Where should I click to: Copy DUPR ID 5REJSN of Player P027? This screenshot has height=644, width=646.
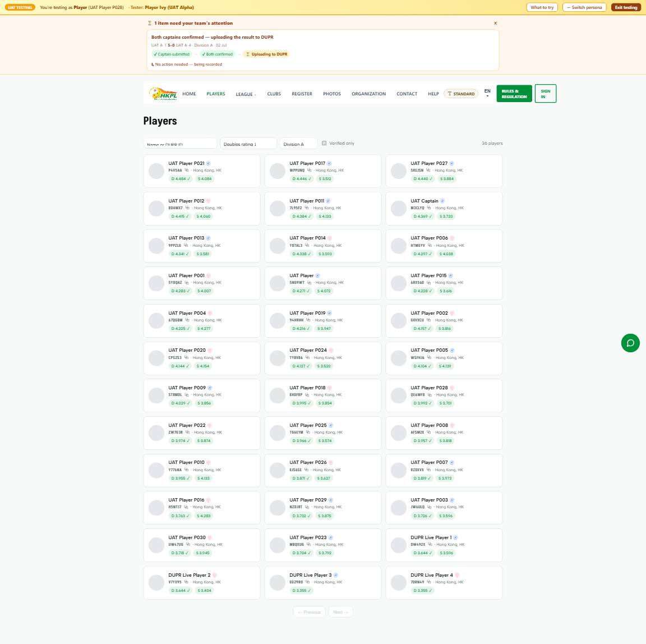pos(428,170)
